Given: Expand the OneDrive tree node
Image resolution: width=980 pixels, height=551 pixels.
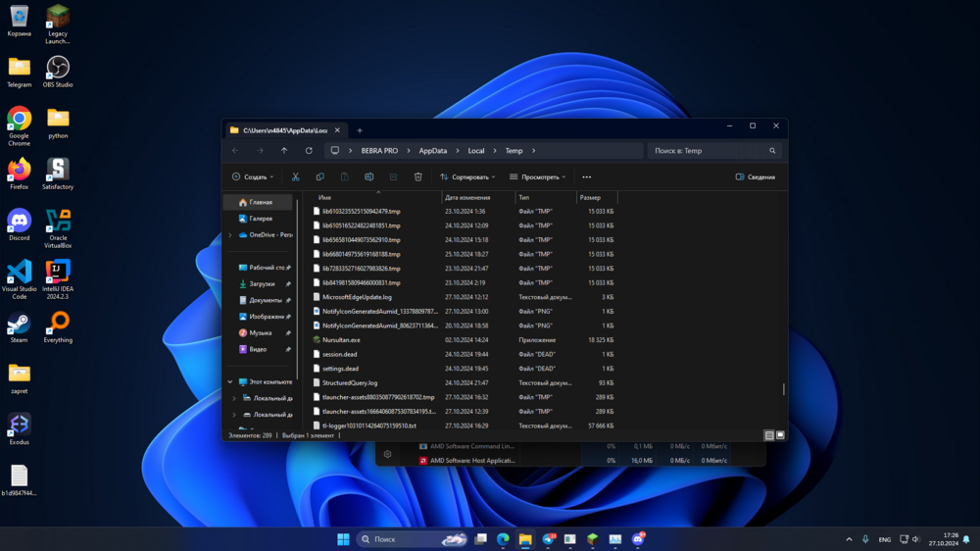Looking at the screenshot, I should 230,235.
